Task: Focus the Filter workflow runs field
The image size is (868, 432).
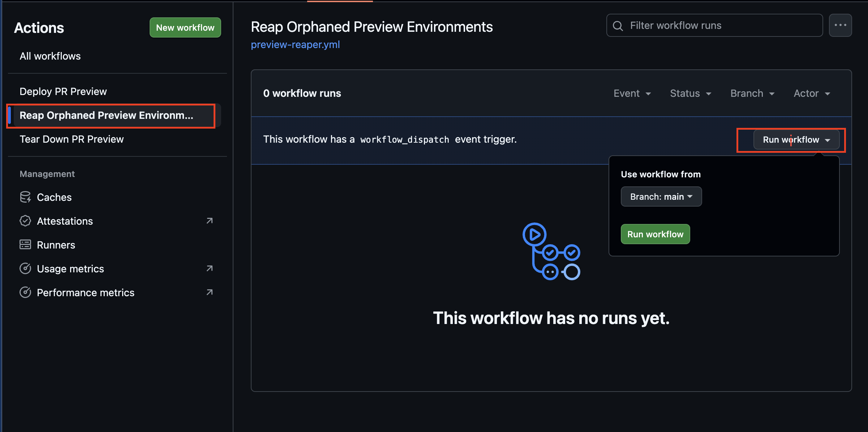Action: 714,25
